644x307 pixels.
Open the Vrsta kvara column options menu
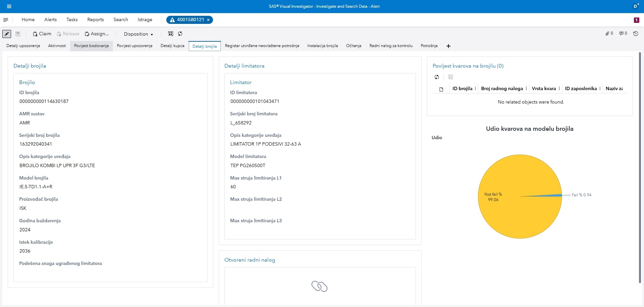(559, 89)
